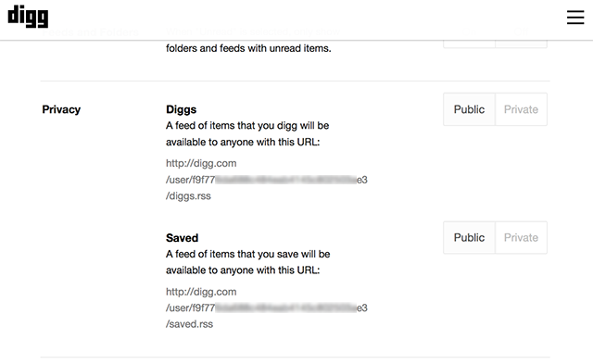
Task: Click the digg logo
Action: 28,17
